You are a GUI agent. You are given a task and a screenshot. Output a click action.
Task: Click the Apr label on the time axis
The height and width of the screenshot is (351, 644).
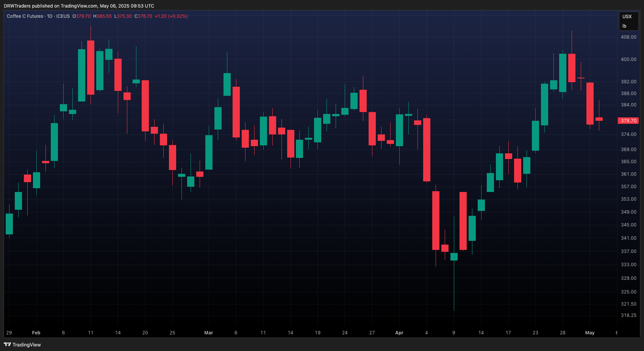coord(399,333)
